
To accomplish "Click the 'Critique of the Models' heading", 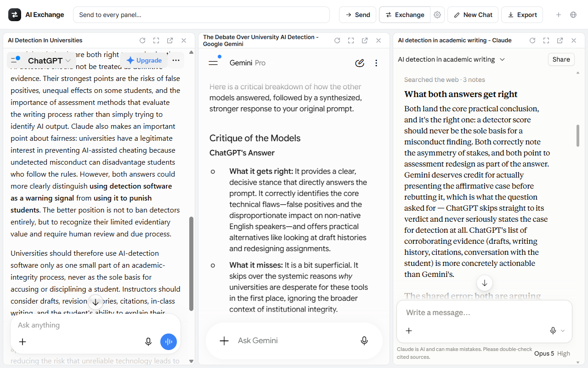I will pos(255,138).
